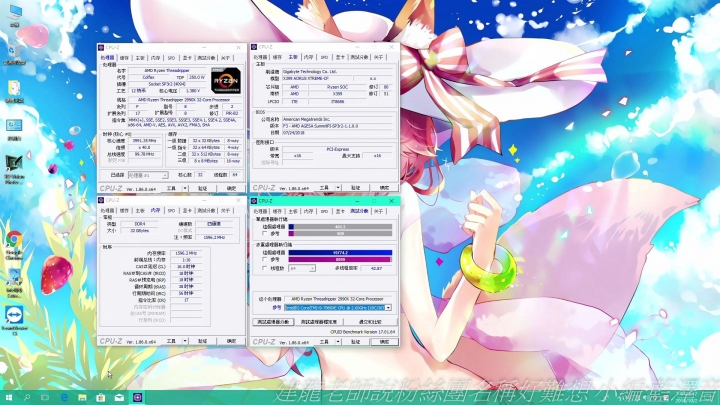Expand 工具 dropdown arrow in processor window

tap(185, 188)
